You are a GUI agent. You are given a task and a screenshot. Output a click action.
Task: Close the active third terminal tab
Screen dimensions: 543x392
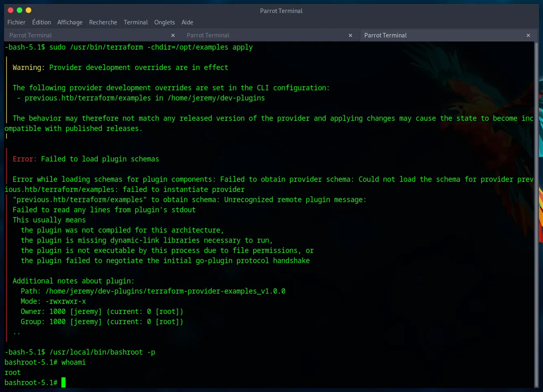(528, 35)
